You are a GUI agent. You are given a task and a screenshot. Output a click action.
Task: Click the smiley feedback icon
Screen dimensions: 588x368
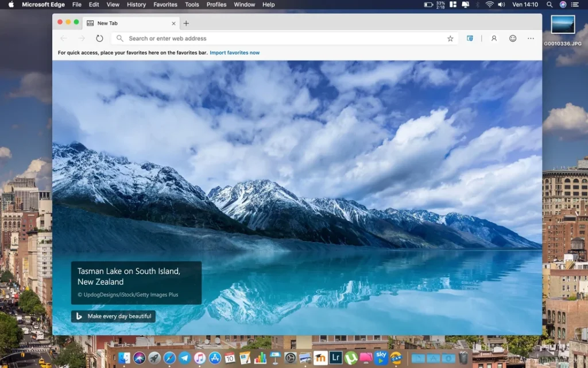click(512, 39)
